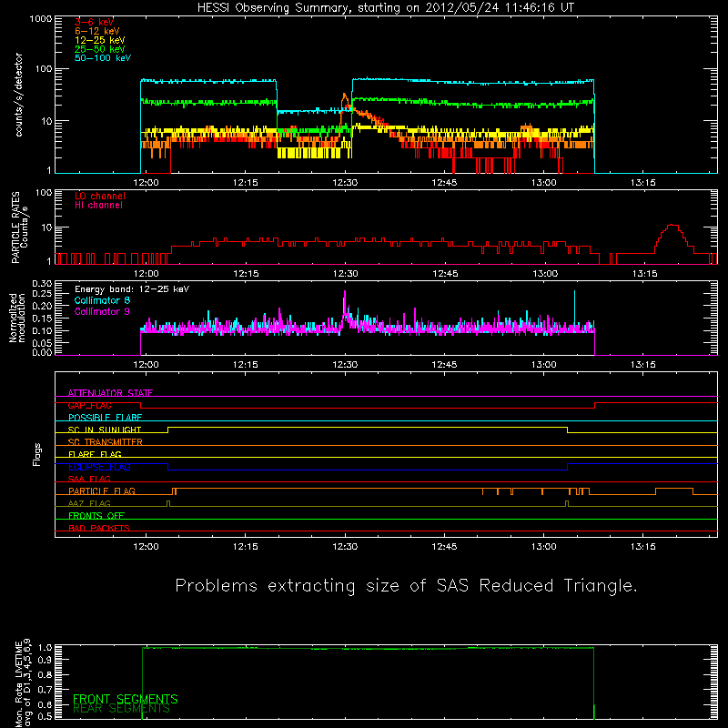728x728 pixels.
Task: Click the FRONTS_OFF flag label
Action: point(96,516)
